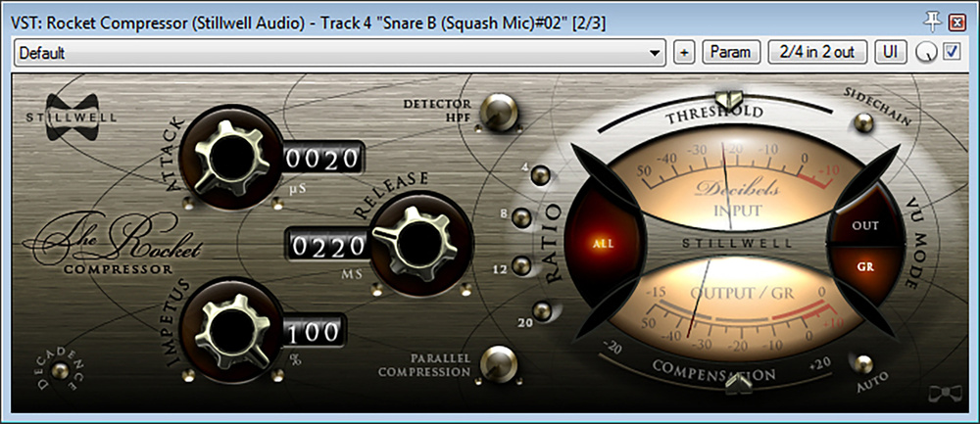
Task: Toggle the Detector HPF switch
Action: coord(503,110)
